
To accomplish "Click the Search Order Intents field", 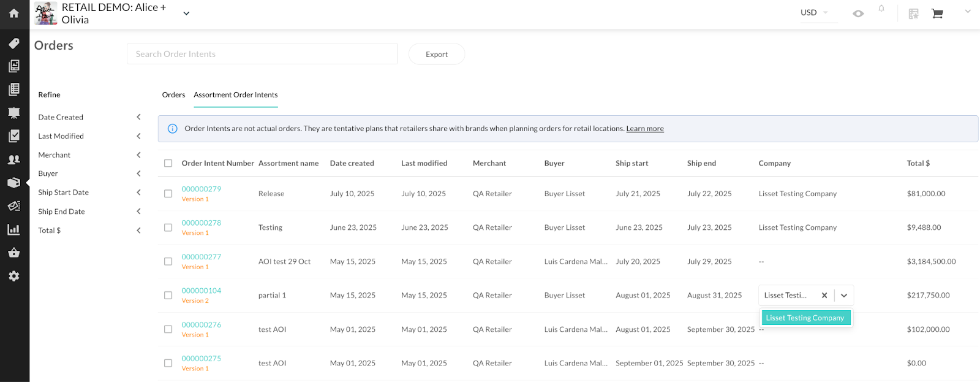I will coord(262,54).
